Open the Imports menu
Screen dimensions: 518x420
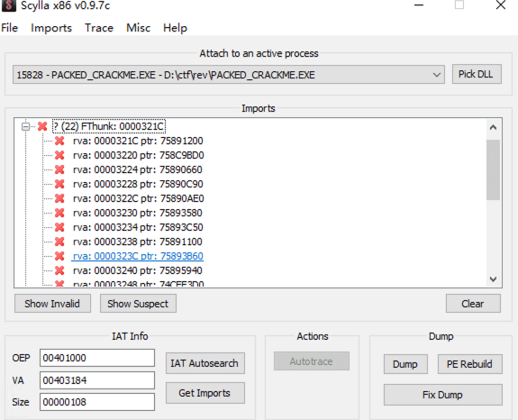coord(51,28)
